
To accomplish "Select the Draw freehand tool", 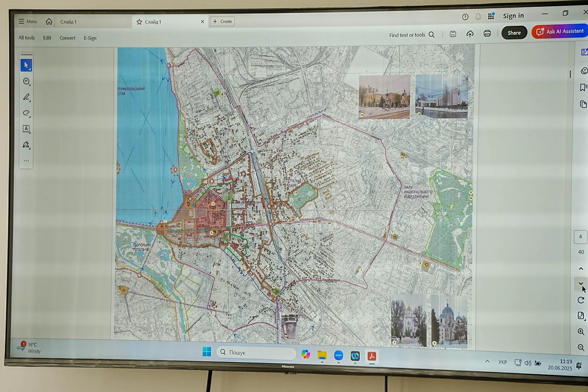I will (26, 113).
